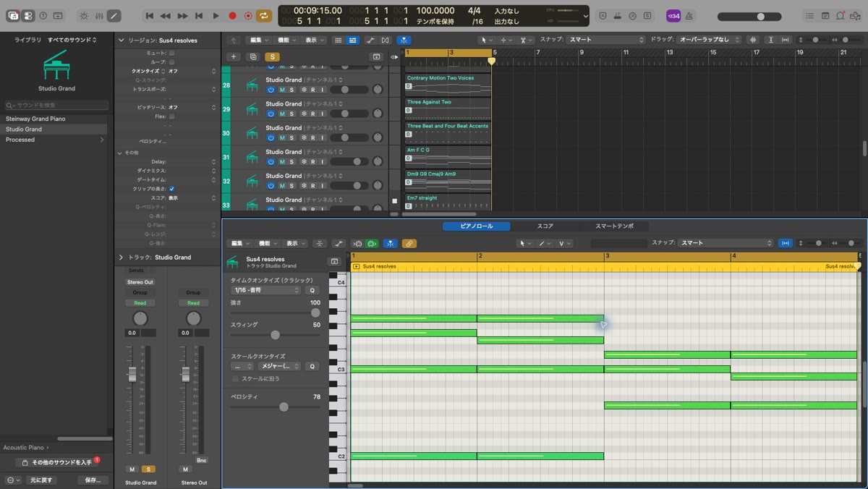Image resolution: width=868 pixels, height=489 pixels.
Task: Open the tracks area 表示 menu
Action: pos(314,40)
